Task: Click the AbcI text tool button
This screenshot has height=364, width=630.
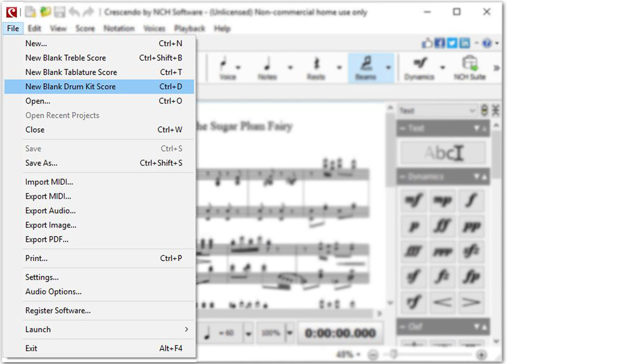Action: pos(443,153)
